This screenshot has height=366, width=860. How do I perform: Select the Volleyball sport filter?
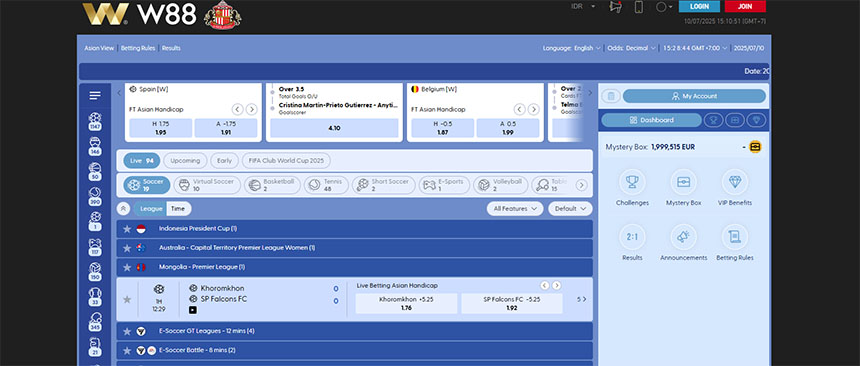pos(501,185)
